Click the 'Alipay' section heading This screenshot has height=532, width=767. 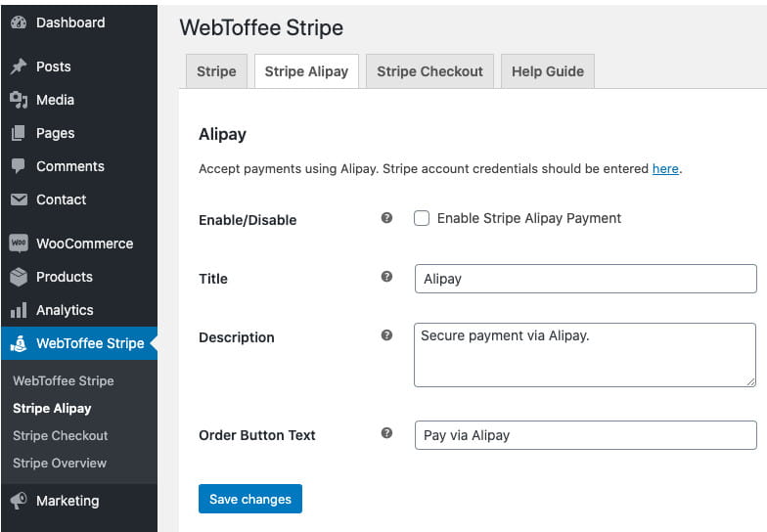(x=223, y=135)
